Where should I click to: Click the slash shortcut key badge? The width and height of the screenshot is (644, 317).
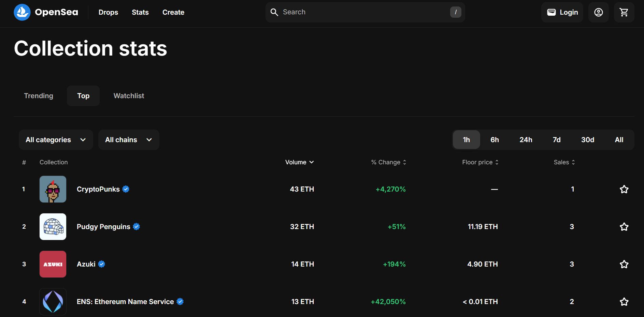coord(456,12)
